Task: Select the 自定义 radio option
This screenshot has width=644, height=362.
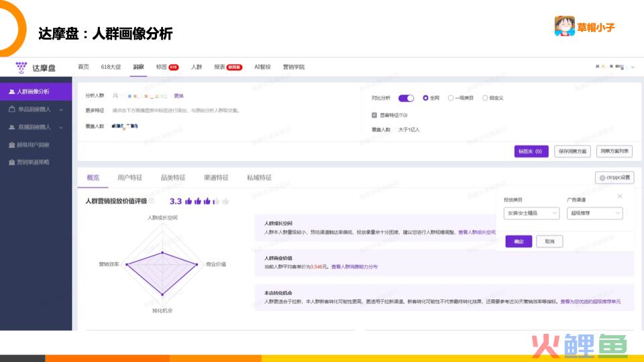Action: coord(485,98)
